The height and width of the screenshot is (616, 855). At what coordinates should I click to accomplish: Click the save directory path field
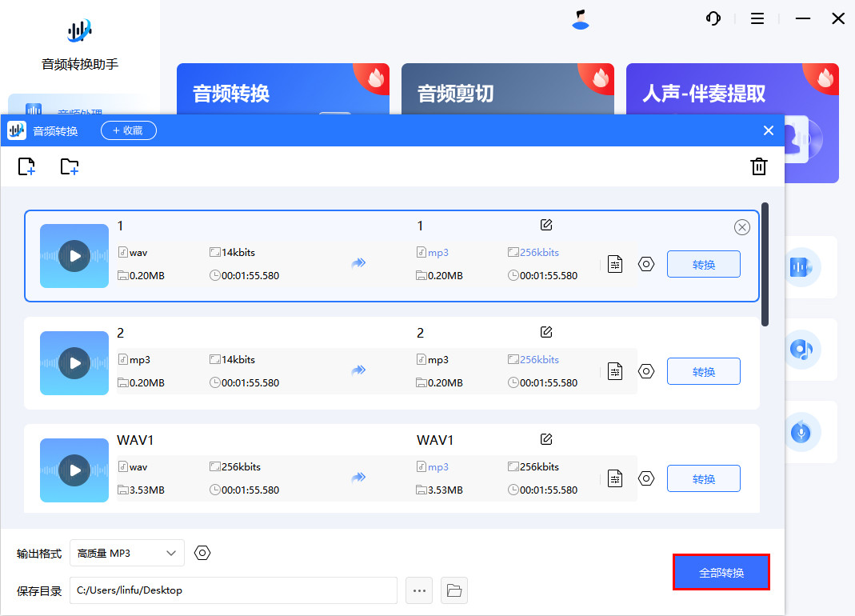(232, 590)
